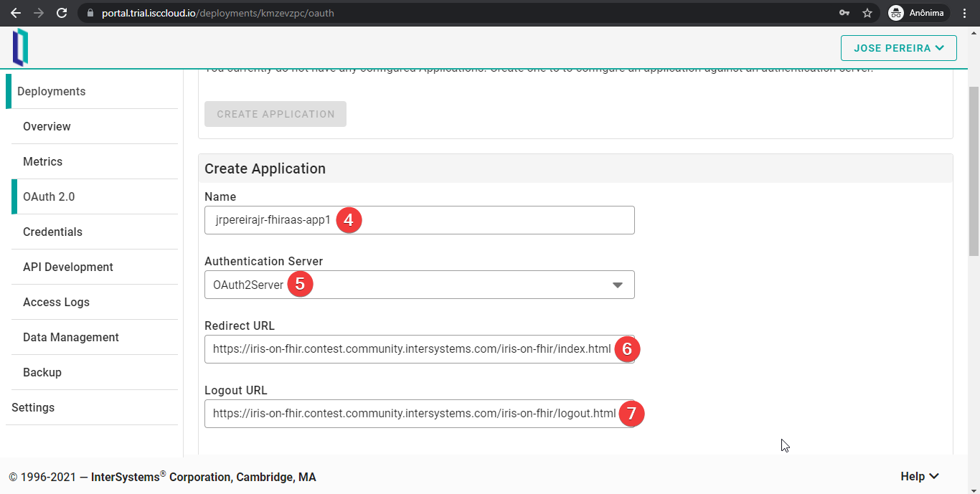Click the Create Application heading
This screenshot has height=494, width=980.
pos(265,168)
